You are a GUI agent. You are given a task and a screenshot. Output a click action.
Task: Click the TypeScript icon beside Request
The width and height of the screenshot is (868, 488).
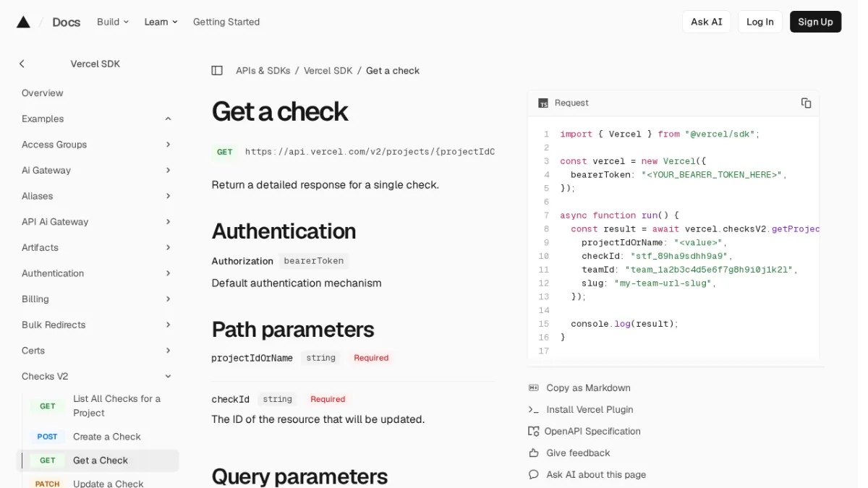tap(542, 103)
